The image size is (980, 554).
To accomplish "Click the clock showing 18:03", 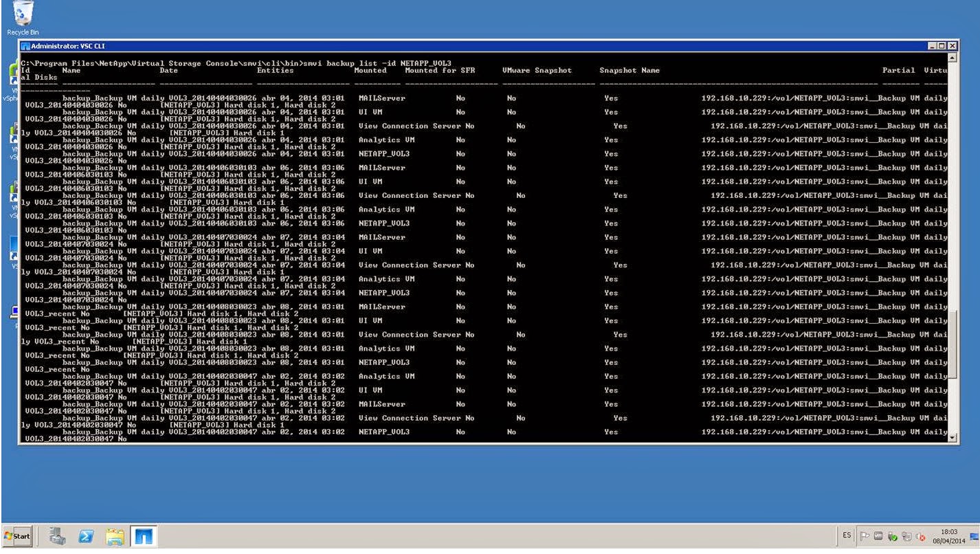I will (949, 535).
